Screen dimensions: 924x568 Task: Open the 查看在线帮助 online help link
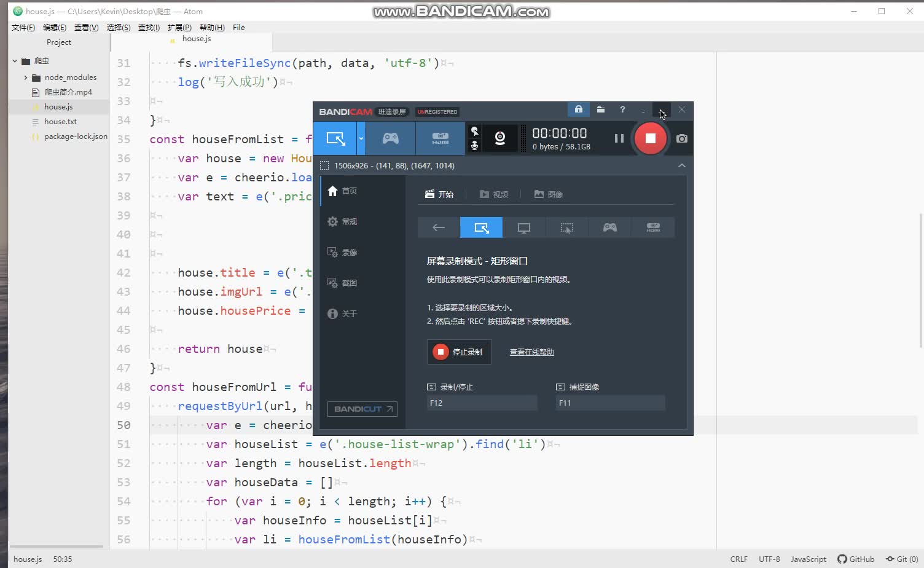coord(532,352)
